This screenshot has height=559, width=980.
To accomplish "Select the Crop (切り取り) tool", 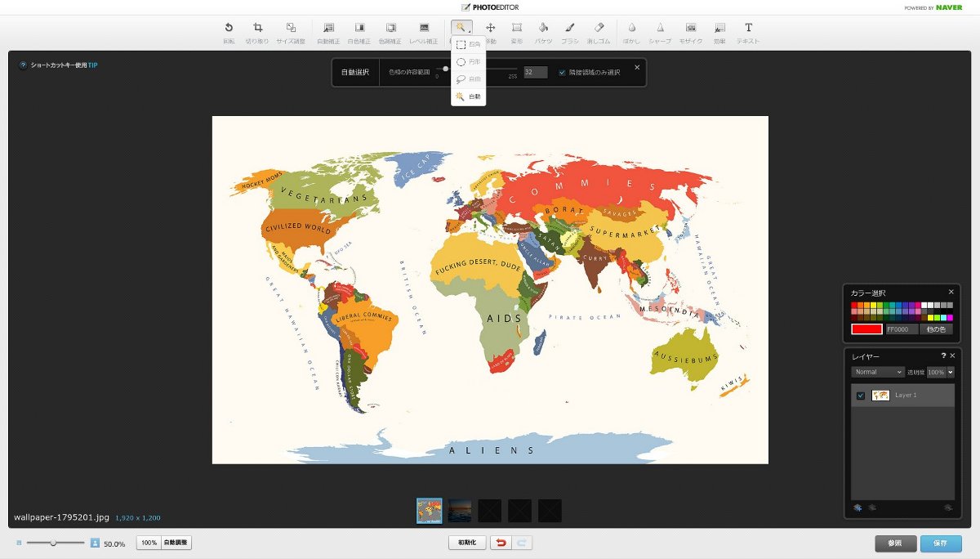I will tap(257, 32).
